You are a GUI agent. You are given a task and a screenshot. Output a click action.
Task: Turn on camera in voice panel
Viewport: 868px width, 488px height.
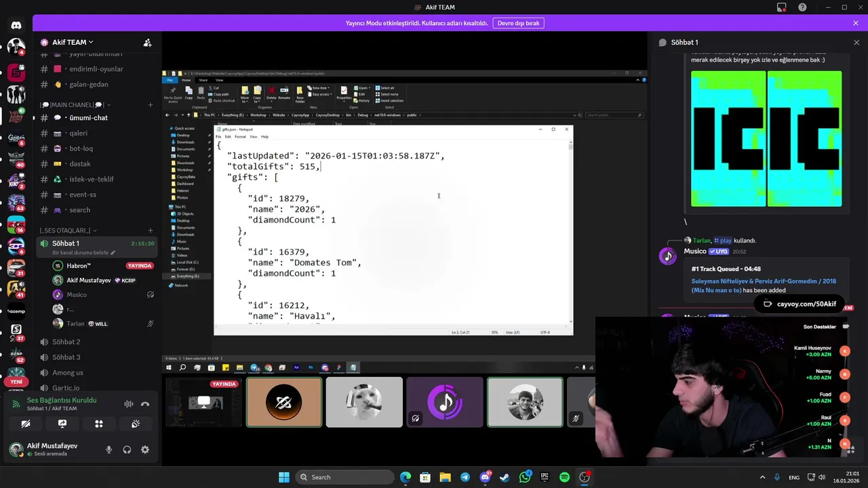[26, 424]
